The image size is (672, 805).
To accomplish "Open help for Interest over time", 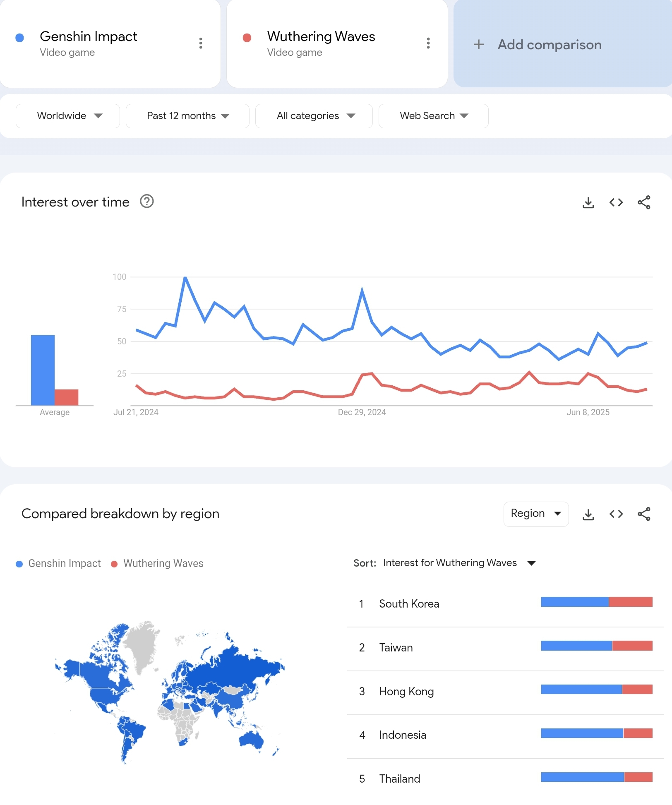I will [147, 202].
